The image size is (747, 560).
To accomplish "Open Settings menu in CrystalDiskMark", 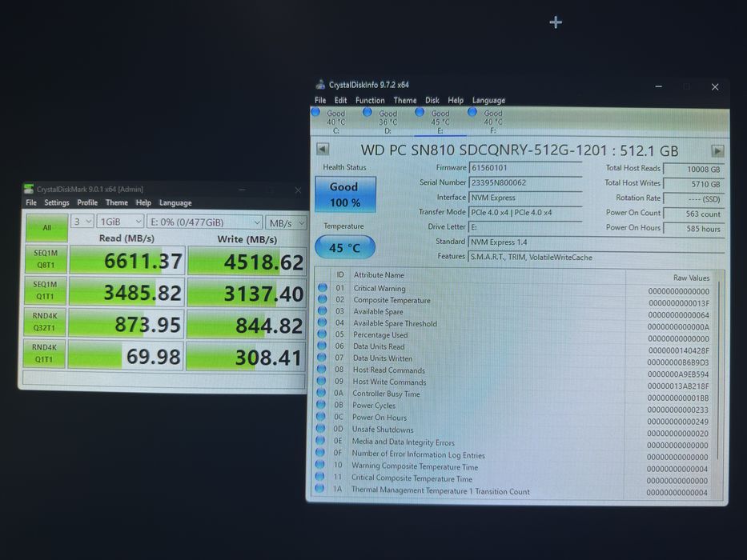I will (x=57, y=202).
